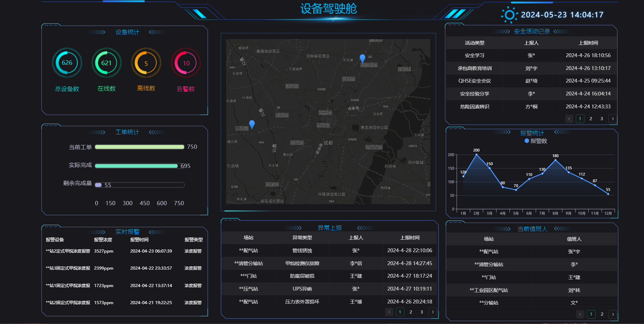Image resolution: width=644 pixels, height=324 pixels.
Task: Click the sun weather icon beside the date
Action: tap(509, 15)
